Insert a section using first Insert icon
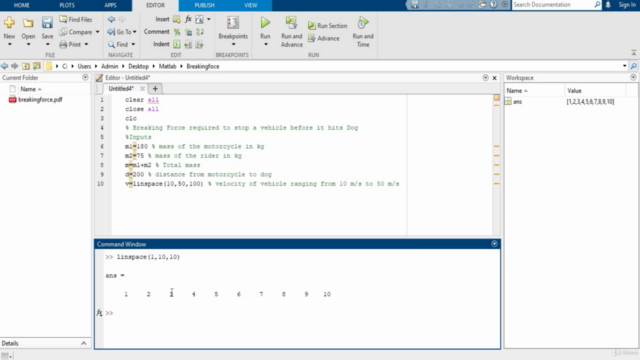Viewport: 640px width, 360px height. (176, 19)
